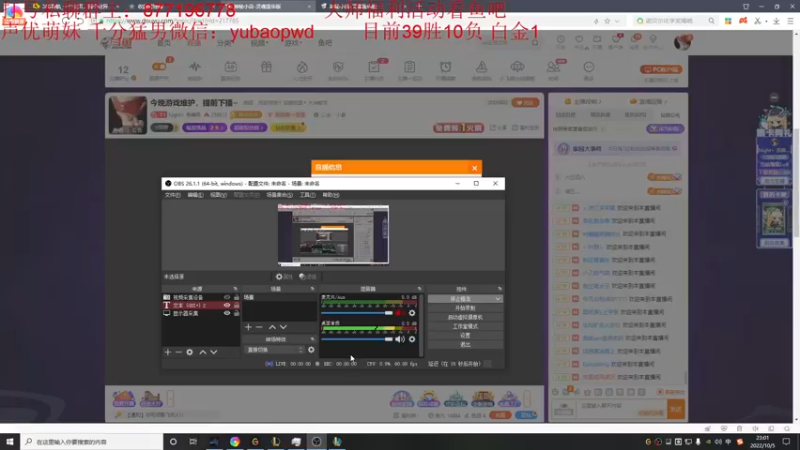Unmute the mic/Aux channel red speaker icon
This screenshot has height=450, width=800.
coord(400,313)
